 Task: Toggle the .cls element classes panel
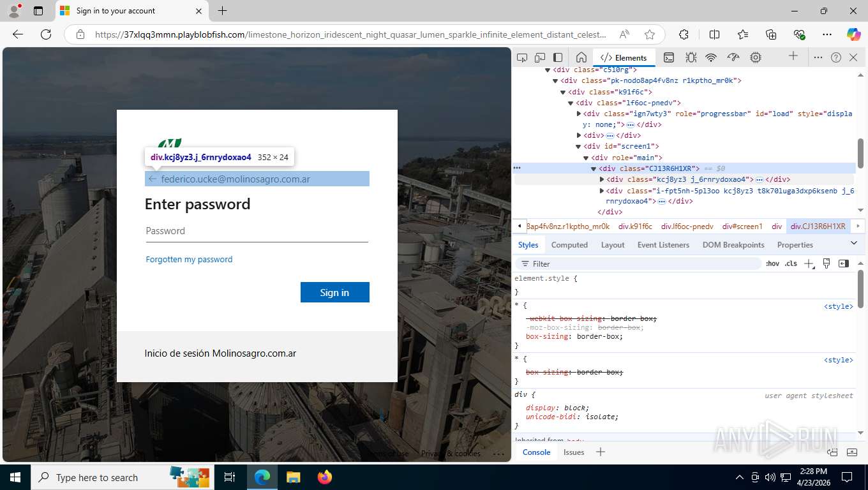pos(791,264)
